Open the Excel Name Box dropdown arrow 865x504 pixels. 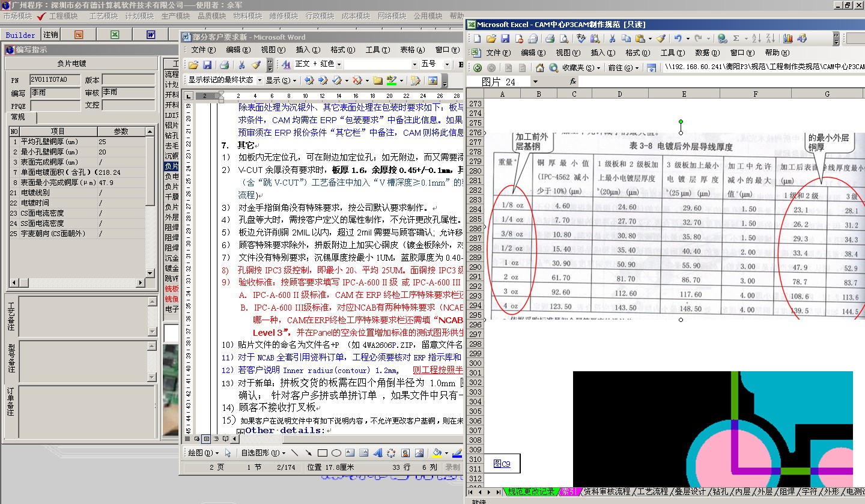click(535, 81)
